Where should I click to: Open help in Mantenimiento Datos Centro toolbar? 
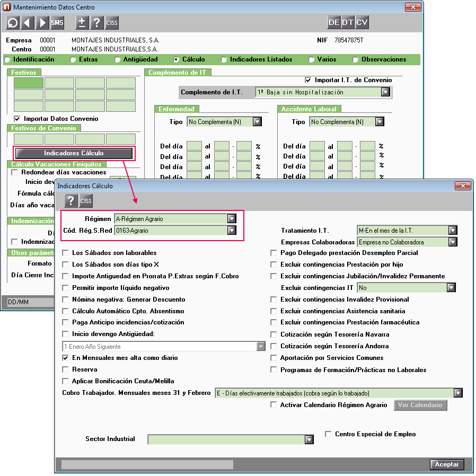coord(96,23)
